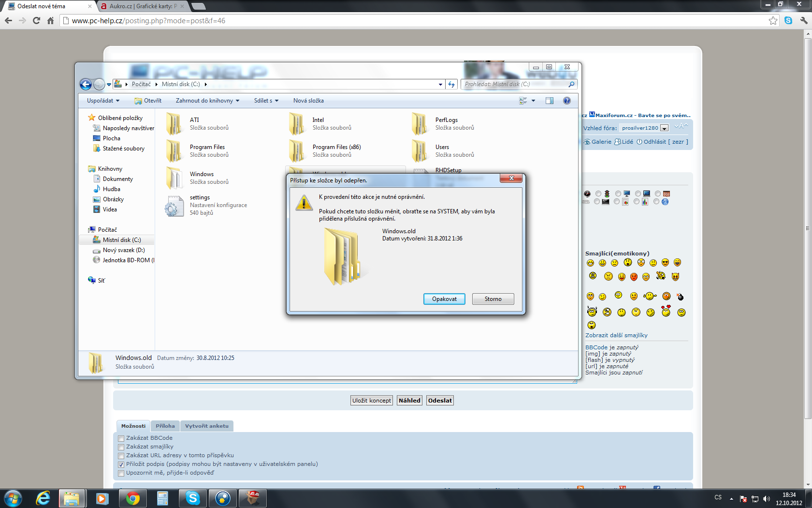Select the brick firewall topic icon radio

pos(658,194)
